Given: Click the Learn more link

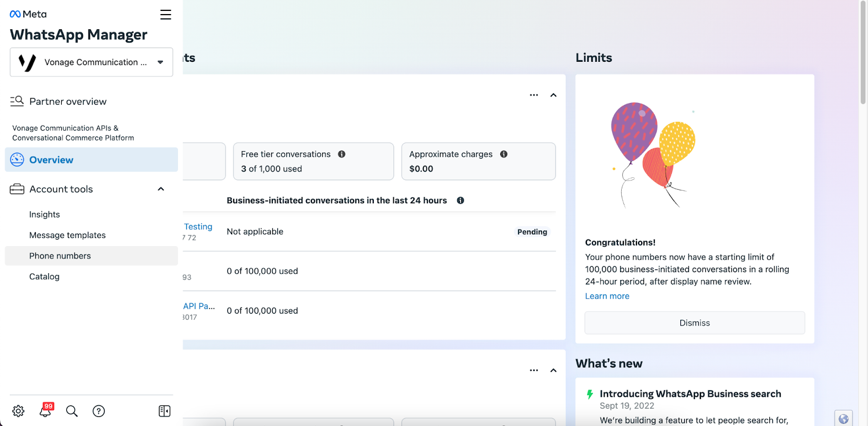Looking at the screenshot, I should 607,296.
